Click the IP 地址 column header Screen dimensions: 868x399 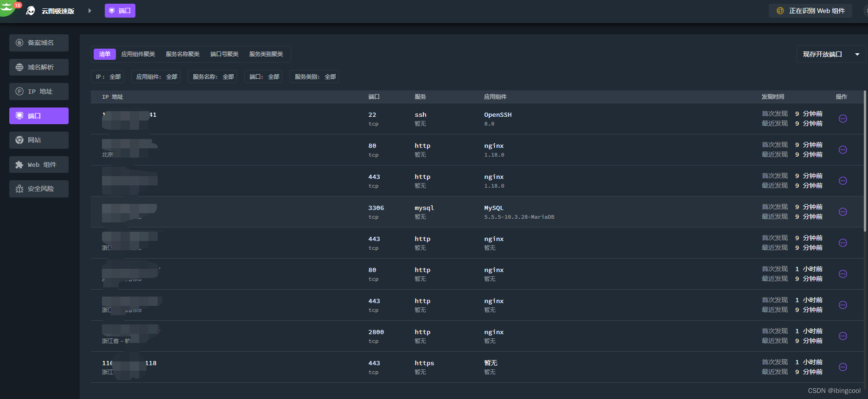coord(113,97)
